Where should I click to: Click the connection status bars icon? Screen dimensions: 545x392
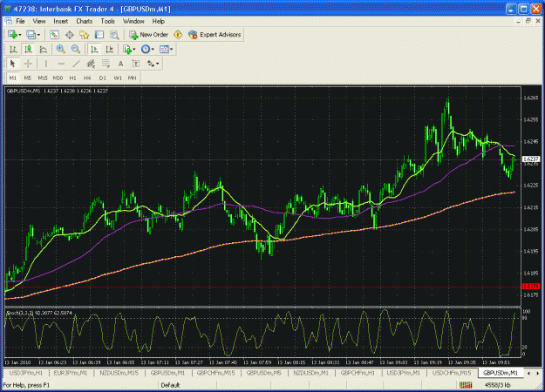pyautogui.click(x=466, y=385)
